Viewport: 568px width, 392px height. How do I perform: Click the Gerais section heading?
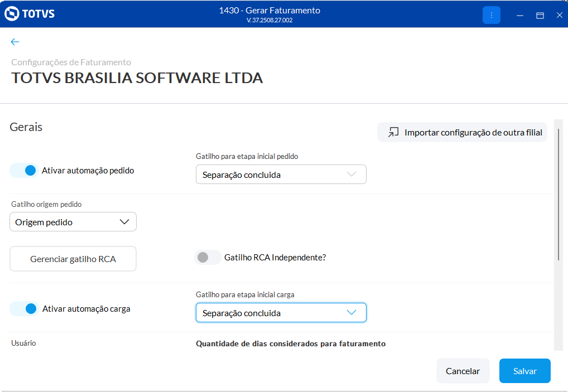pyautogui.click(x=26, y=127)
